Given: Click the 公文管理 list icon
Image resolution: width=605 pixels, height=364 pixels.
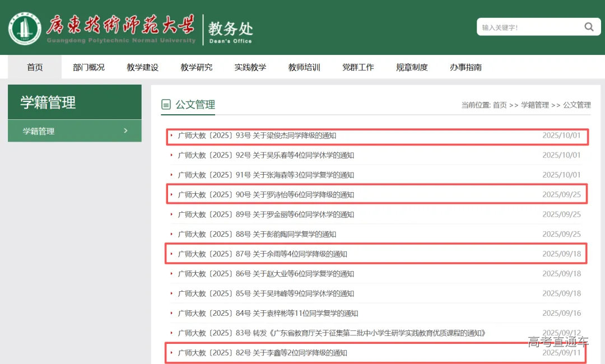Looking at the screenshot, I should 166,104.
